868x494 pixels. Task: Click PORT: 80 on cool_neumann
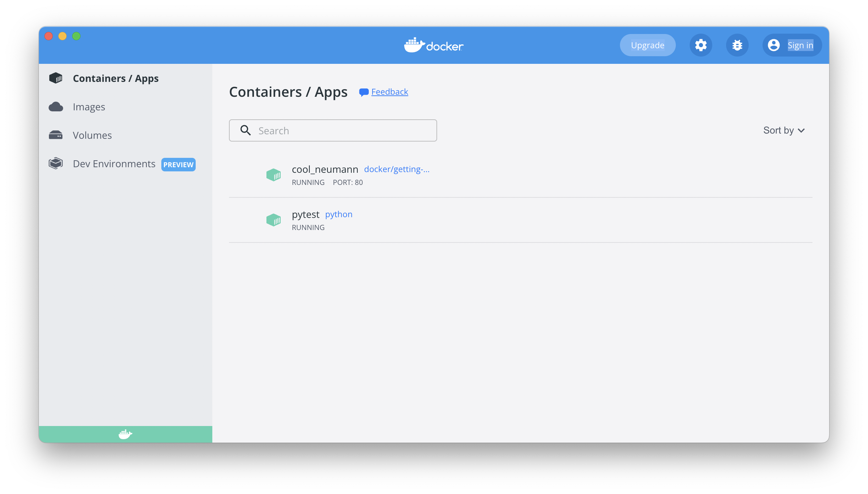point(348,182)
